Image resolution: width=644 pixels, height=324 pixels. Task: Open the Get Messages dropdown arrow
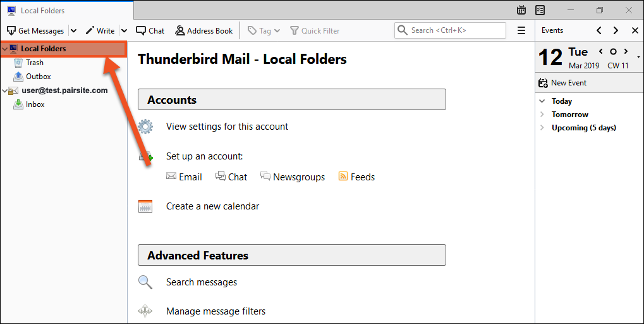click(x=73, y=31)
